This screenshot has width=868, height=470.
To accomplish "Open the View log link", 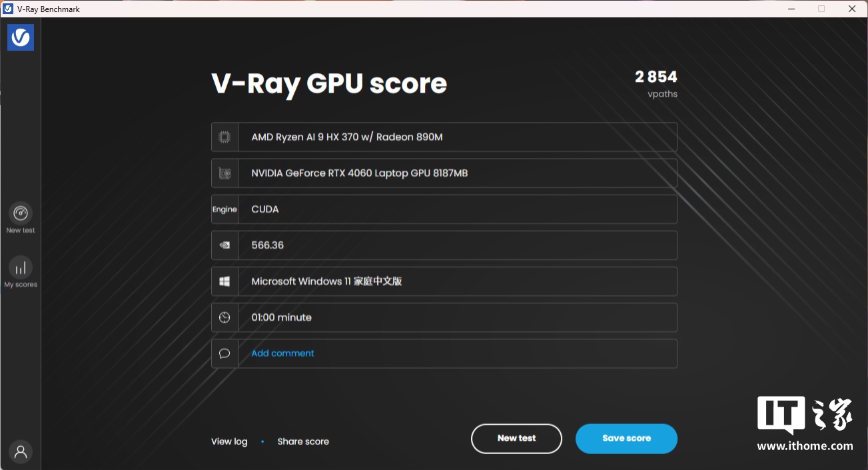I will point(229,441).
